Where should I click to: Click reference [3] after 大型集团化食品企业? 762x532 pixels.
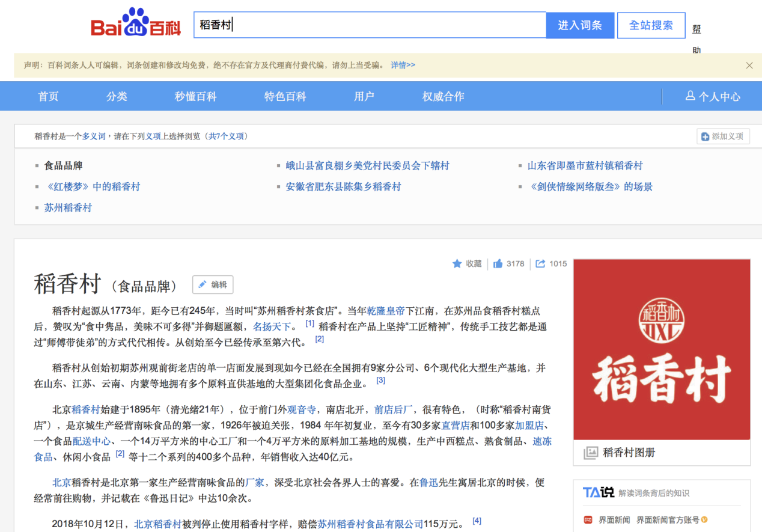(381, 381)
